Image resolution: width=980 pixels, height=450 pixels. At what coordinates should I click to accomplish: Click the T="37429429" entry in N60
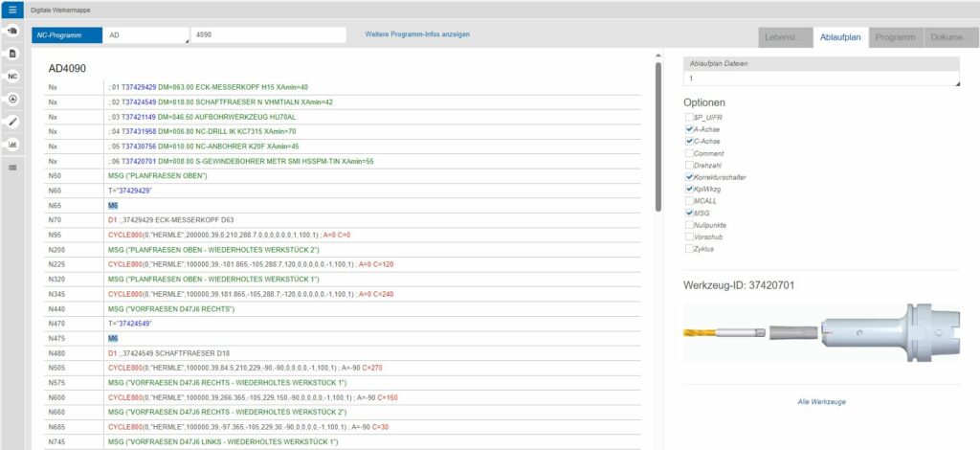tap(130, 191)
